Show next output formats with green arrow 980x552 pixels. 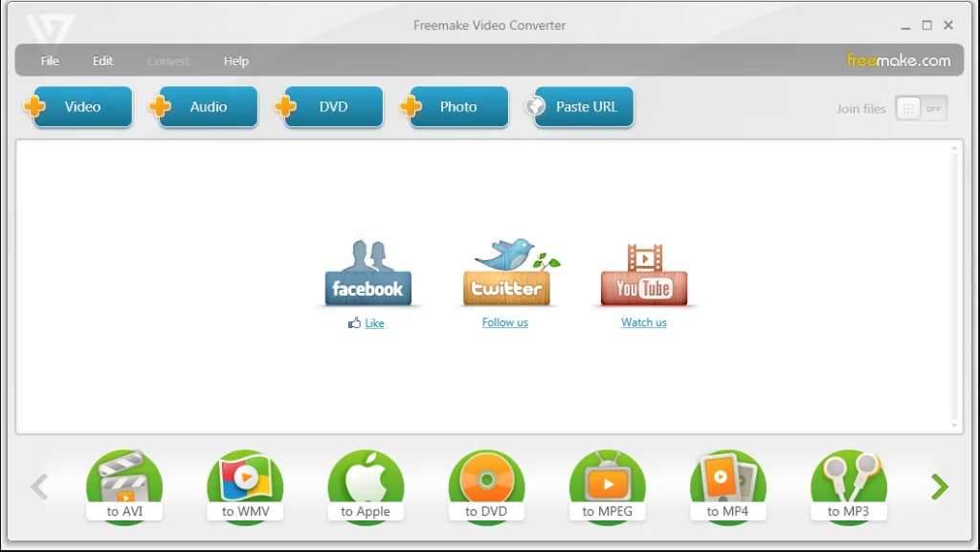[x=940, y=487]
